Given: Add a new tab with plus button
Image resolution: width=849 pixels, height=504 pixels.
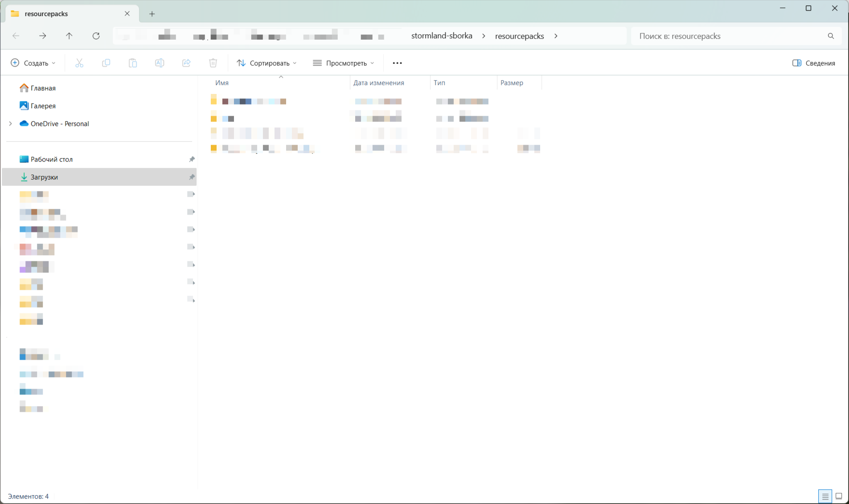Looking at the screenshot, I should pyautogui.click(x=152, y=14).
